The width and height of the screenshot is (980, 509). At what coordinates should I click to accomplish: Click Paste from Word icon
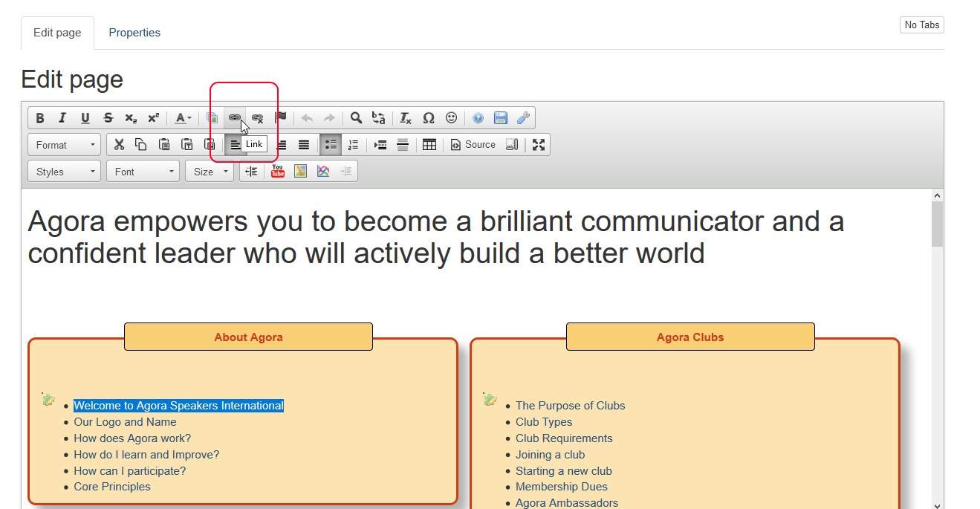click(210, 145)
